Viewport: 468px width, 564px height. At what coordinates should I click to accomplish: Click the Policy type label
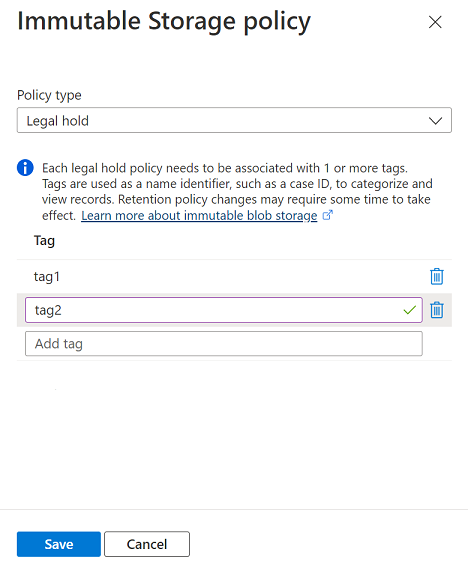pyautogui.click(x=49, y=95)
